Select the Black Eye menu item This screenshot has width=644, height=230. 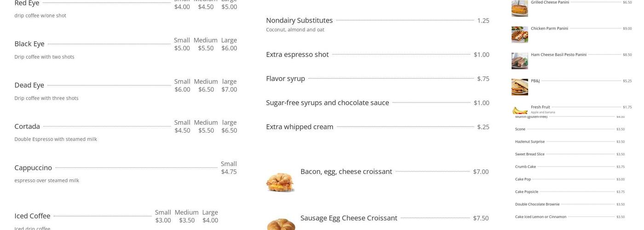coord(29,44)
